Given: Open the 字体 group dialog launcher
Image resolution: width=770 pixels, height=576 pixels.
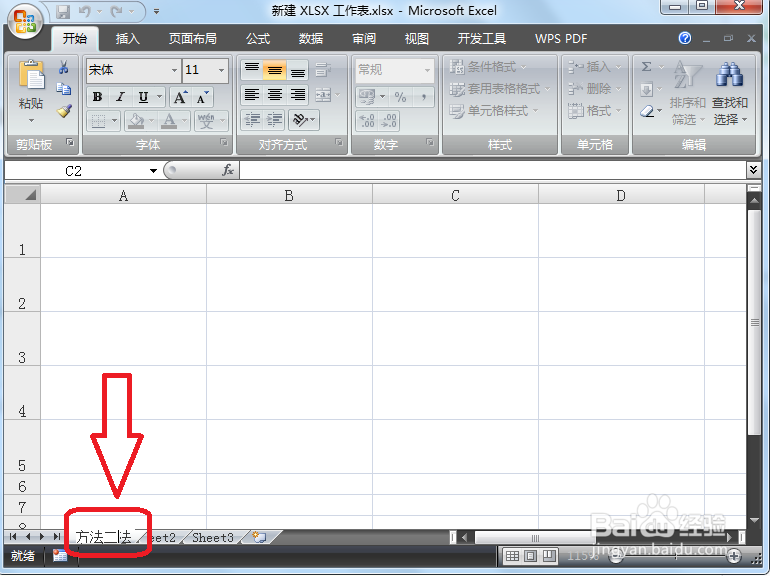Looking at the screenshot, I should (224, 142).
